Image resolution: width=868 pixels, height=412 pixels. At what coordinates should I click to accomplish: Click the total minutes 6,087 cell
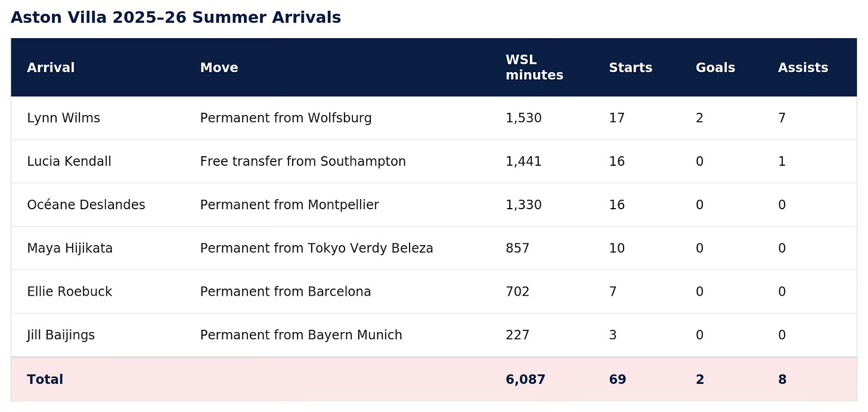click(525, 379)
